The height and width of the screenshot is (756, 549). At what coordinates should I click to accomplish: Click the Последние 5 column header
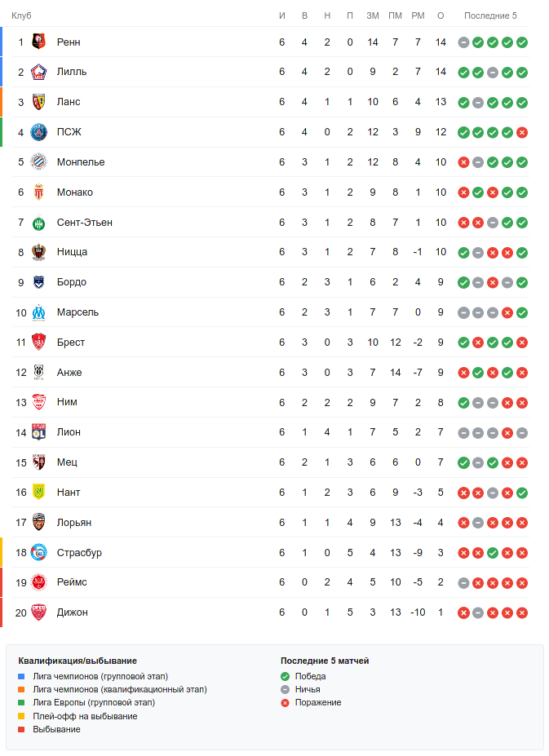[490, 15]
